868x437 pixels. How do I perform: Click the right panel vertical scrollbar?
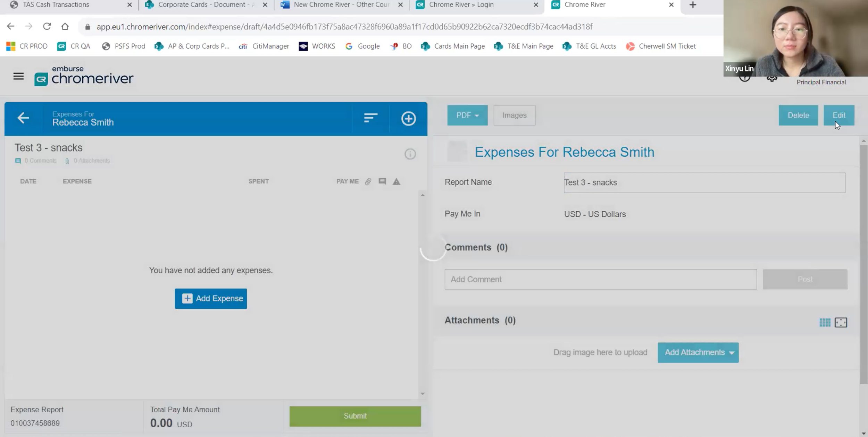click(x=863, y=264)
